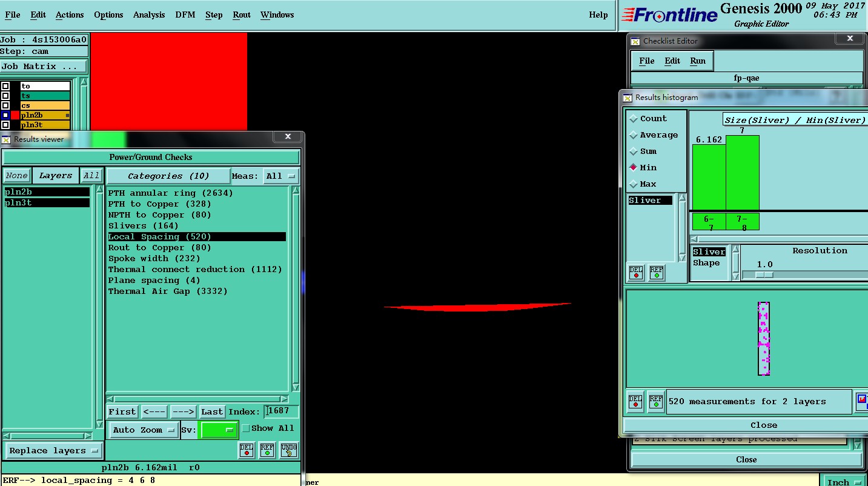Click the All layers button

[91, 176]
